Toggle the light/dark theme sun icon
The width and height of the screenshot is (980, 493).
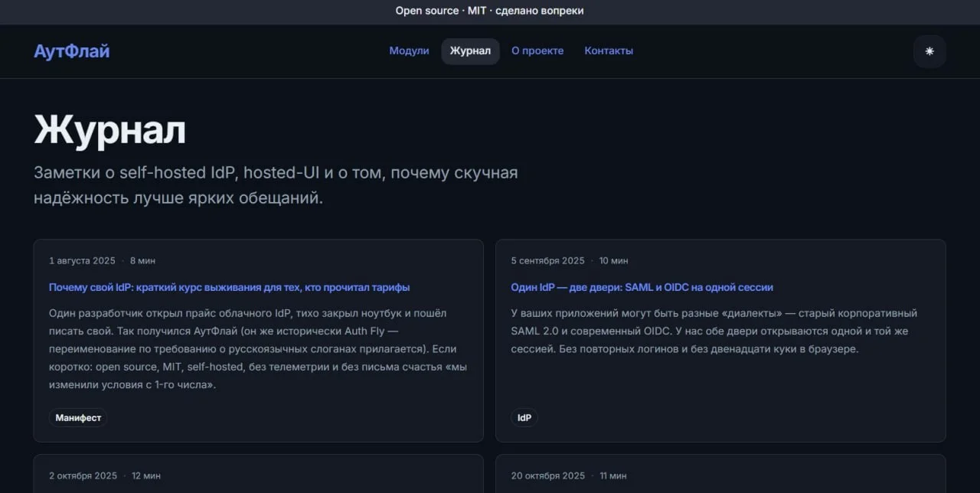(929, 51)
